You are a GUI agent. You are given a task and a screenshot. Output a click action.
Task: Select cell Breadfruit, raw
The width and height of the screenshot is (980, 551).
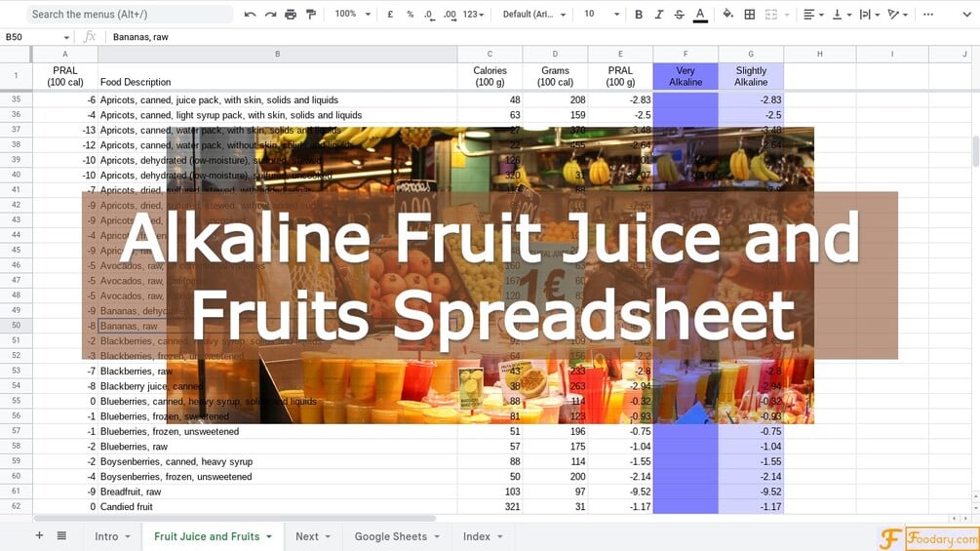[x=278, y=492]
